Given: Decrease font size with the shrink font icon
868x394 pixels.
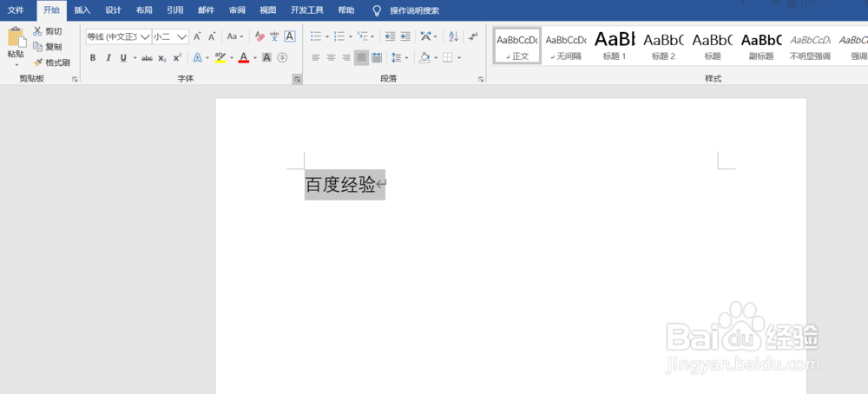Looking at the screenshot, I should tap(212, 36).
